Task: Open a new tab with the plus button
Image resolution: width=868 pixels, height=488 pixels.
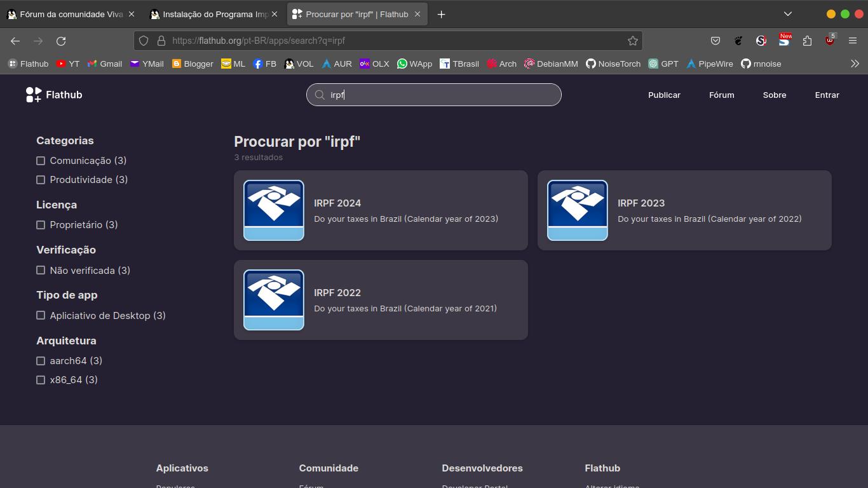Action: point(441,14)
